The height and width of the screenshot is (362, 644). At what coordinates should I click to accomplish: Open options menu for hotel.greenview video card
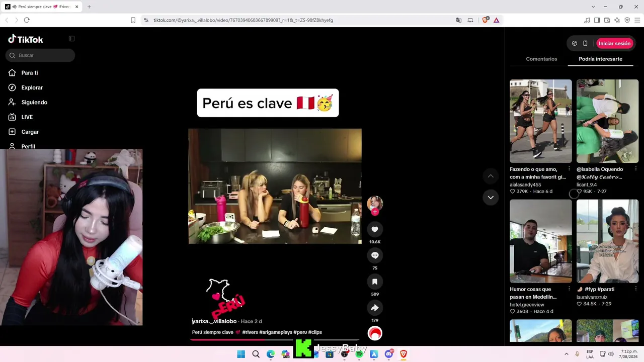pos(569,289)
